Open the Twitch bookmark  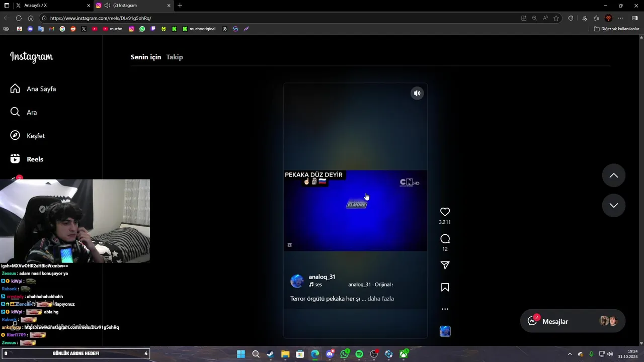(x=153, y=29)
